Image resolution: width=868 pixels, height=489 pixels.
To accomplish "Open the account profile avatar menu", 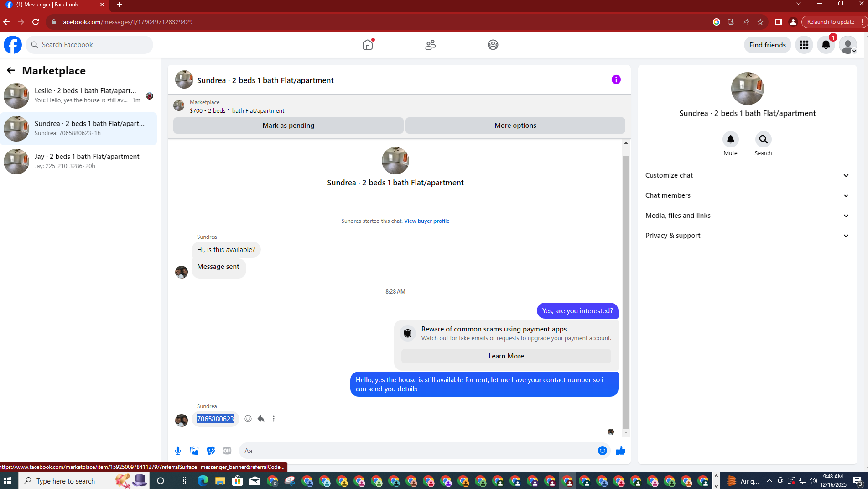I will tap(848, 45).
